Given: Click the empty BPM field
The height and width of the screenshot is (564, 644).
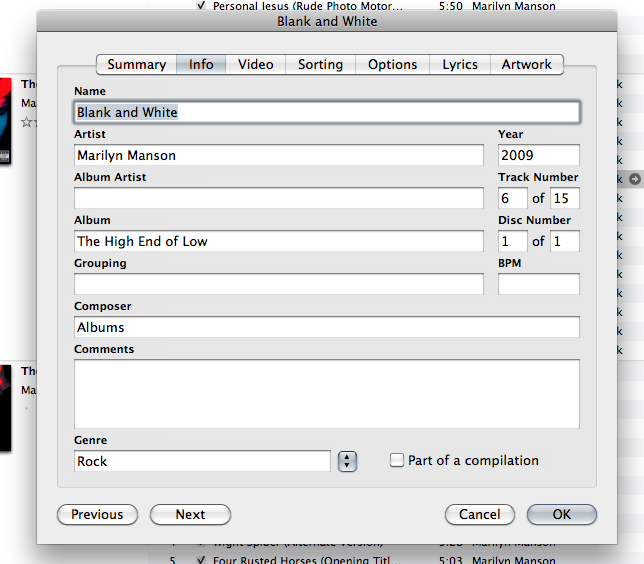Looking at the screenshot, I should tap(538, 284).
